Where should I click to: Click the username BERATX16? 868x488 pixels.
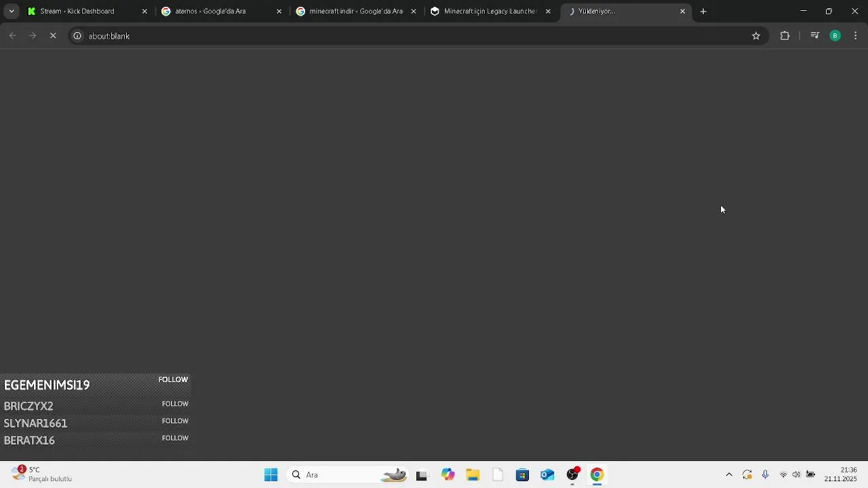[29, 441]
